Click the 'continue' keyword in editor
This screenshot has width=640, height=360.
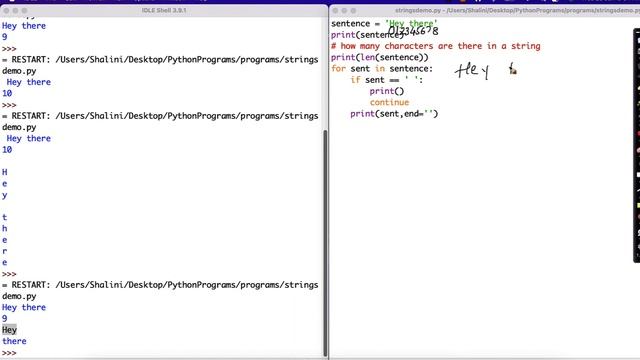click(x=389, y=102)
